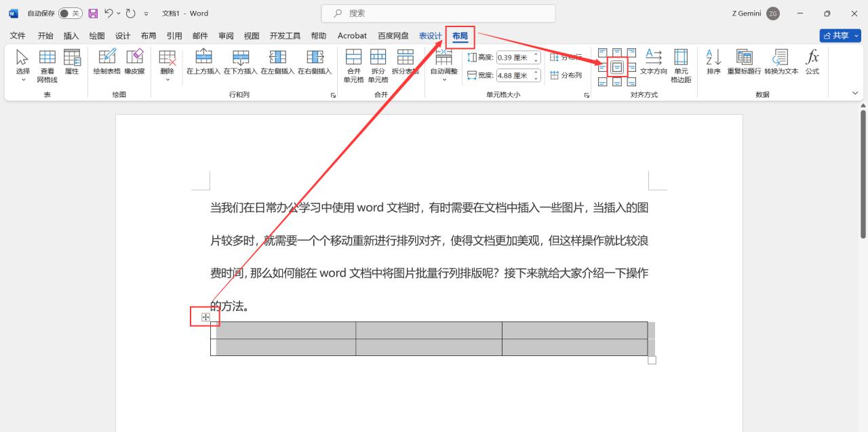This screenshot has width=868, height=432.
Task: Open the Mailings (邮件) tab
Action: pyautogui.click(x=200, y=36)
